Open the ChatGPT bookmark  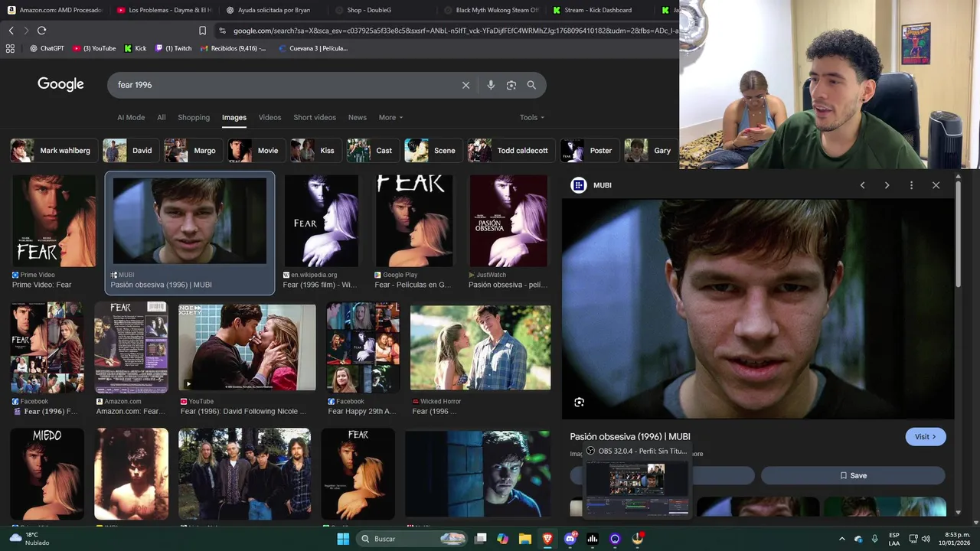47,48
